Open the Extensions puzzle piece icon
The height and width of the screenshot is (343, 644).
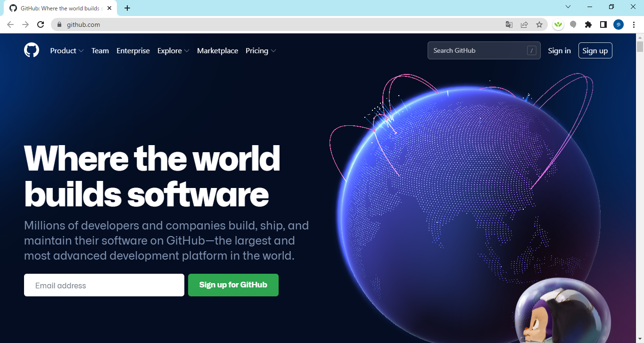pos(588,24)
